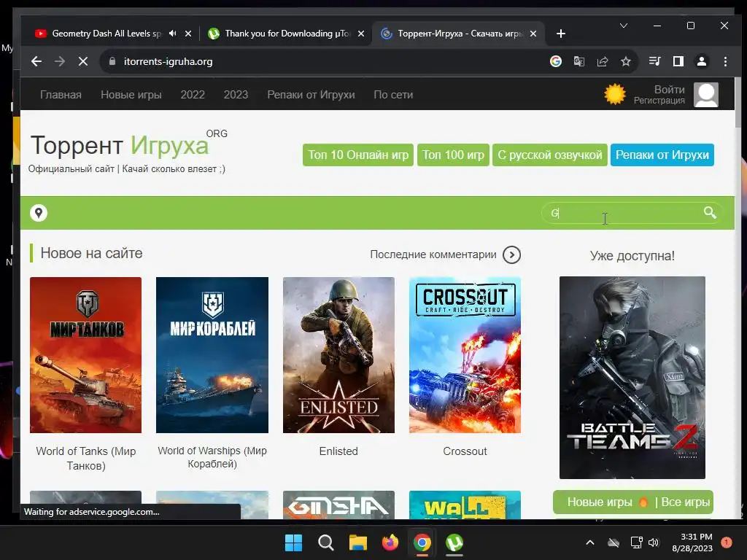Open the tab search chevron dropdown
This screenshot has width=747, height=560.
coord(623,26)
